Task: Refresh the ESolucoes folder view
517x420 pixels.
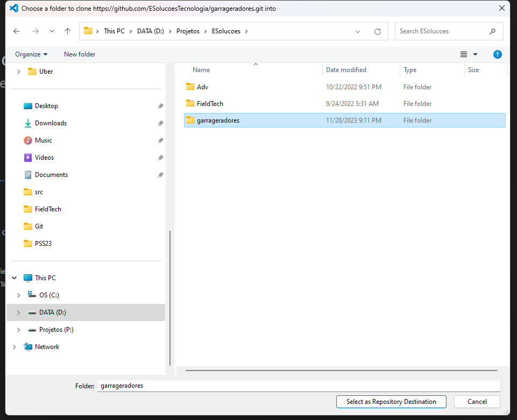Action: click(x=378, y=31)
